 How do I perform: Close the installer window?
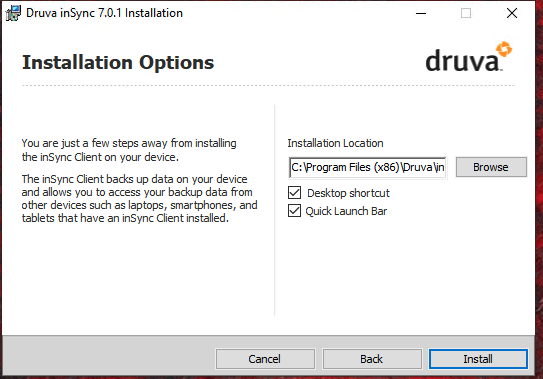[512, 14]
